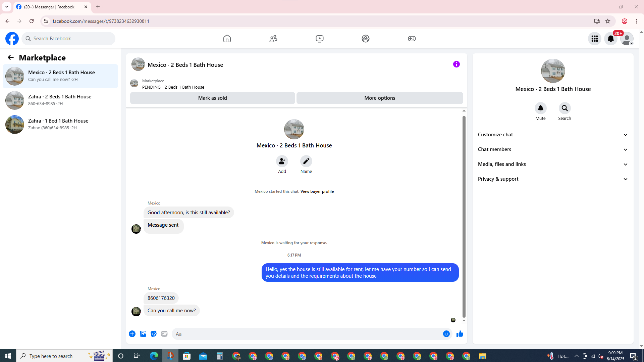Click the conversation header title
Viewport: 644px width, 362px height.
[x=185, y=65]
